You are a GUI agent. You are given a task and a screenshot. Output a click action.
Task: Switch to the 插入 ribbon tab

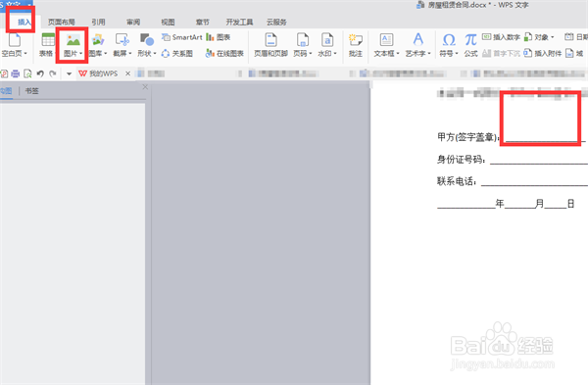pos(24,23)
